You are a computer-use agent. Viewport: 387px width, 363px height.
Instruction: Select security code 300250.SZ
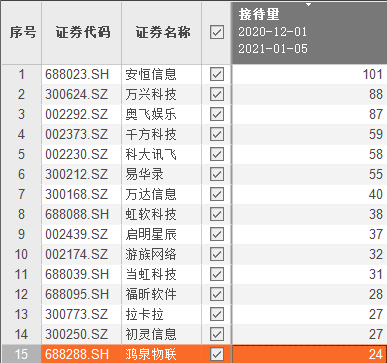[x=77, y=334]
